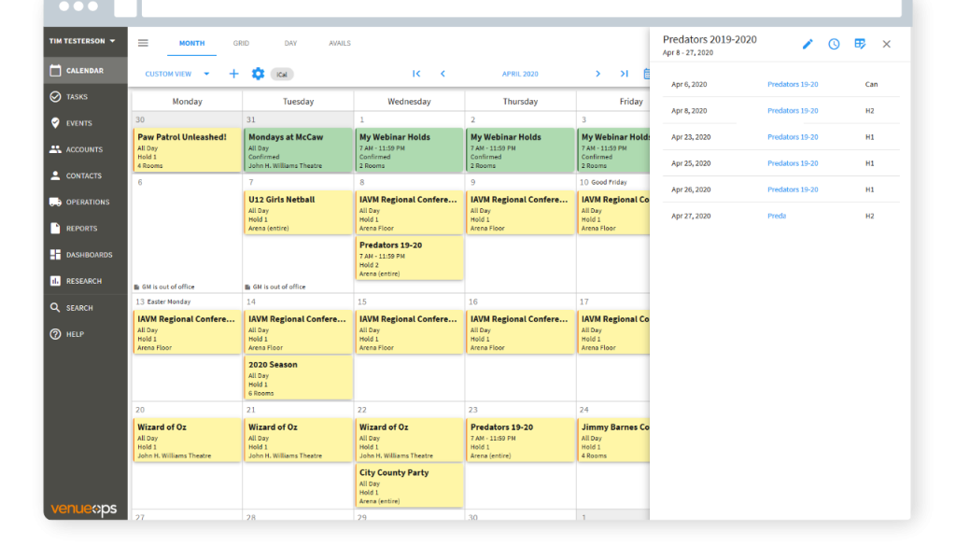The image size is (956, 560).
Task: Open the hamburger menu icon
Action: tap(143, 43)
